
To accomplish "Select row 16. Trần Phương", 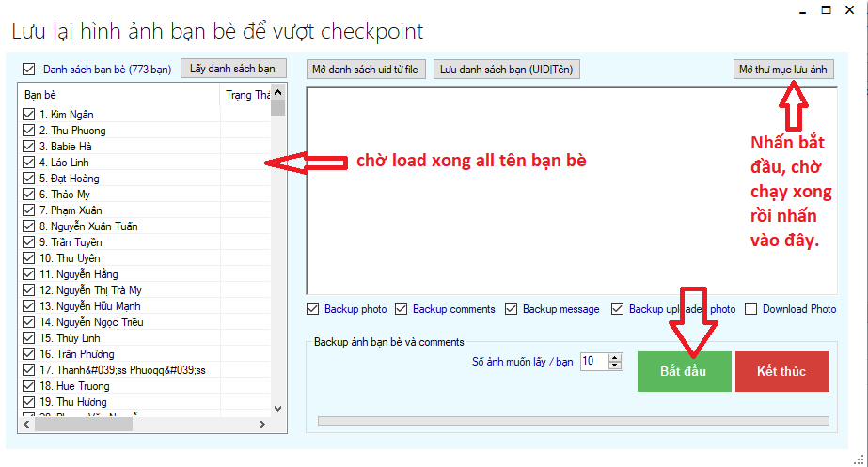I will tap(146, 354).
